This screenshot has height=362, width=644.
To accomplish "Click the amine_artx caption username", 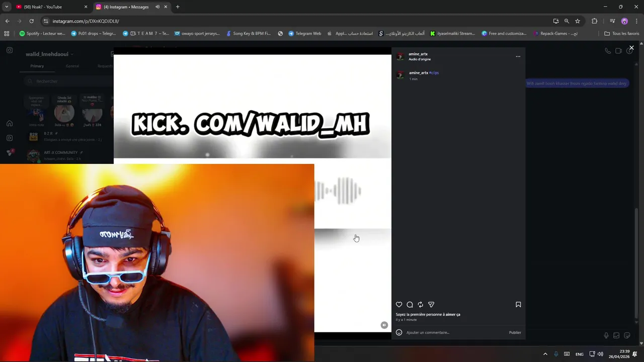I will point(419,73).
